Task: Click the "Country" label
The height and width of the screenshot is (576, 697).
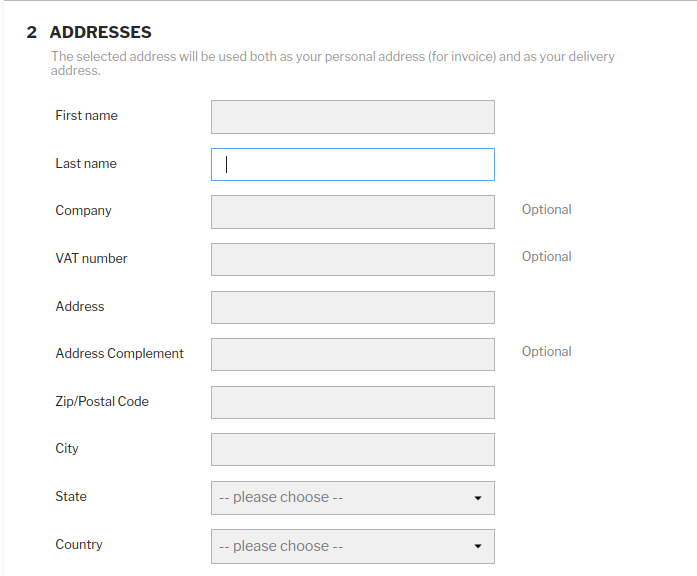Action: [x=79, y=545]
